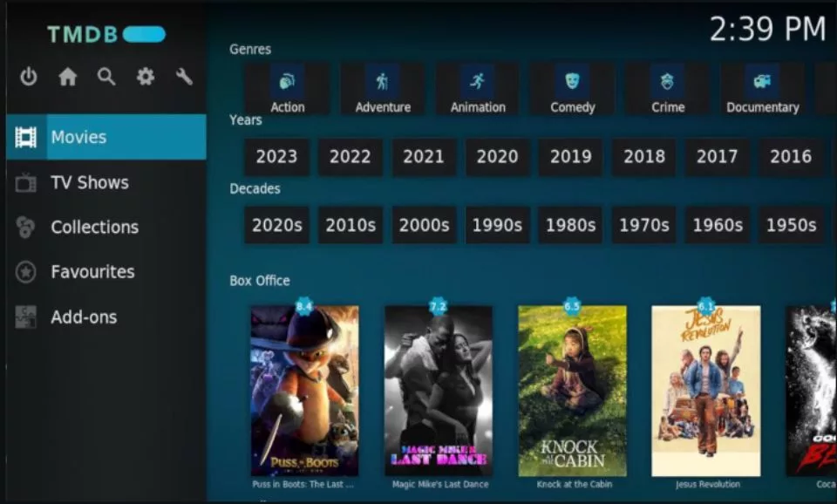Click the 1950s decade button

point(791,225)
